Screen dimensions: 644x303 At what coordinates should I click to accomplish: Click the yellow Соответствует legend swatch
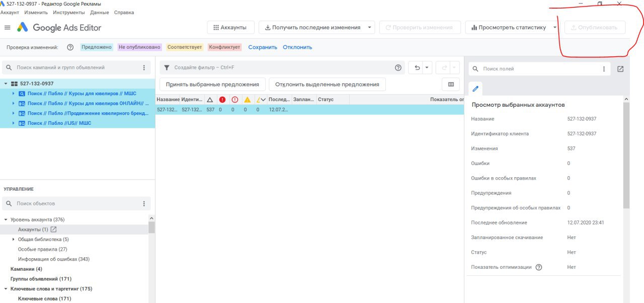click(x=185, y=47)
